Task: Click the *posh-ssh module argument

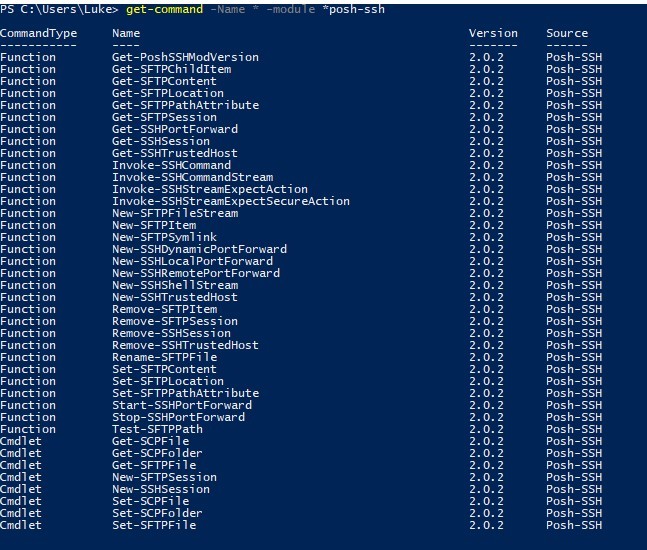Action: tap(353, 9)
